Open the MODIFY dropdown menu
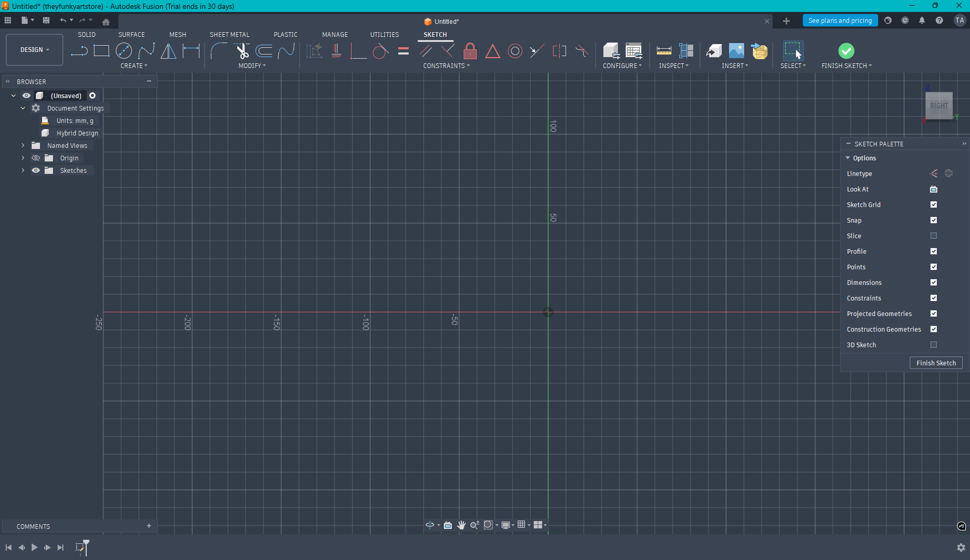The image size is (970, 560). click(252, 66)
